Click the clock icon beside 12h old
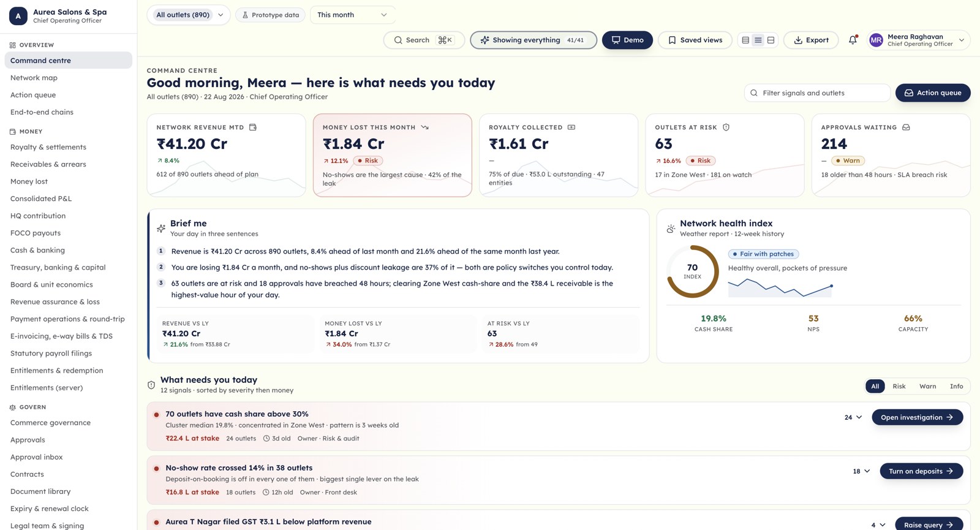Image resolution: width=980 pixels, height=530 pixels. [x=266, y=493]
